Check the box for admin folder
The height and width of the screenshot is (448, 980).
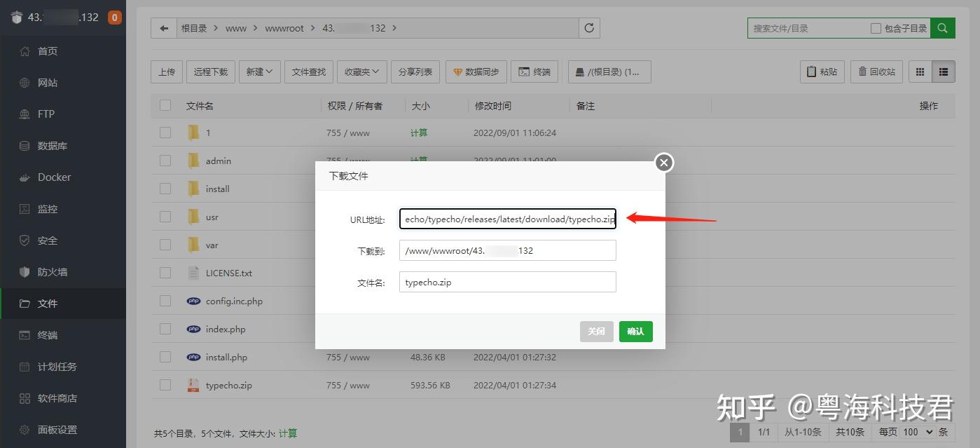165,161
